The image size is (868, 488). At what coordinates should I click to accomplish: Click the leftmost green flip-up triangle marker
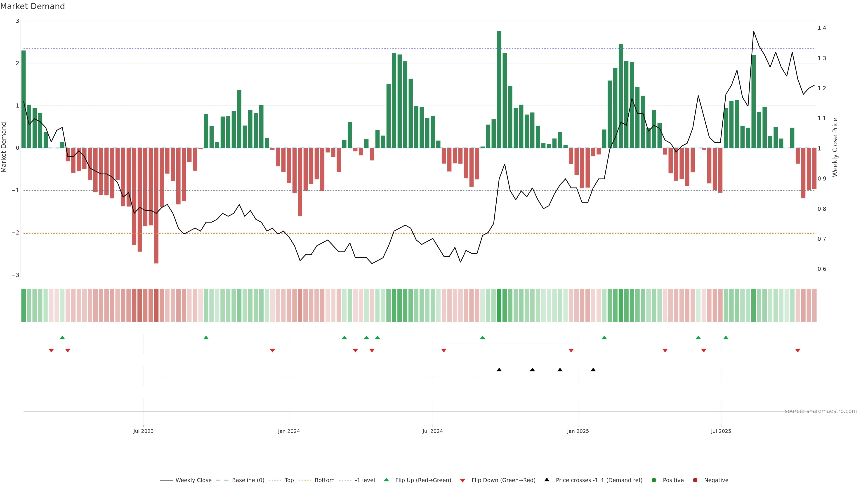(x=62, y=338)
